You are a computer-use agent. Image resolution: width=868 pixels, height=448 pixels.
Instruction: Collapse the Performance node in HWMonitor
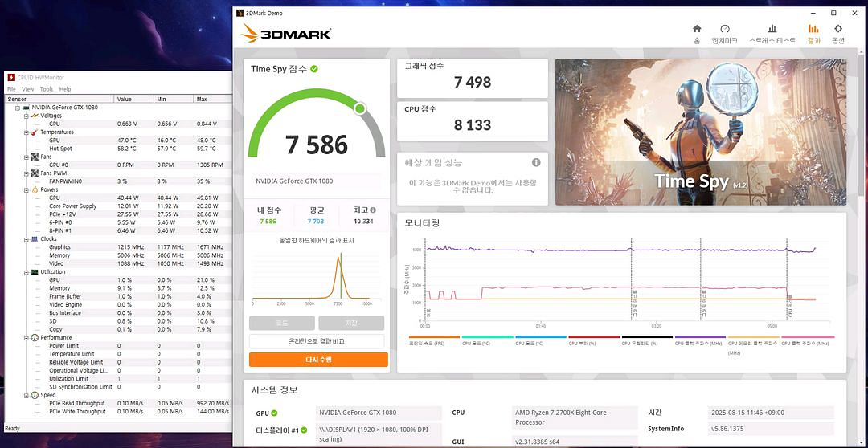[26, 337]
